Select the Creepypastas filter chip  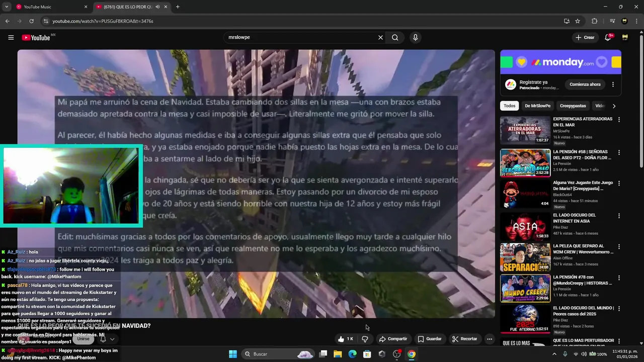click(x=573, y=106)
